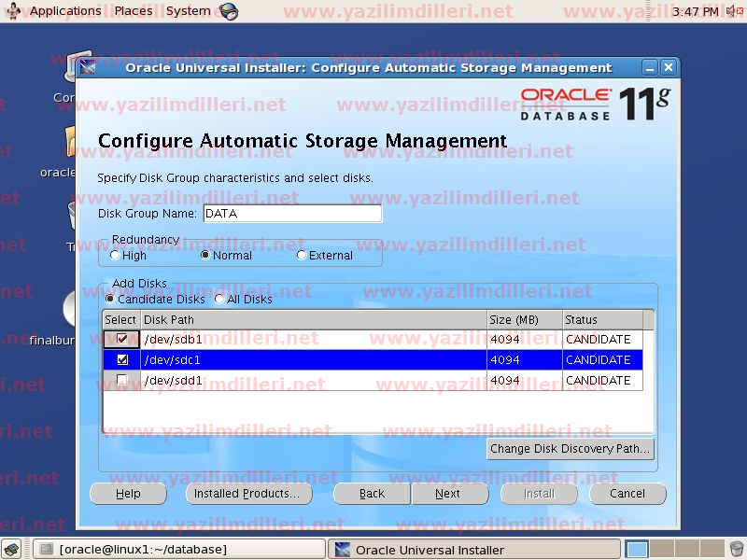747x560 pixels.
Task: Open the Applications menu
Action: click(64, 11)
